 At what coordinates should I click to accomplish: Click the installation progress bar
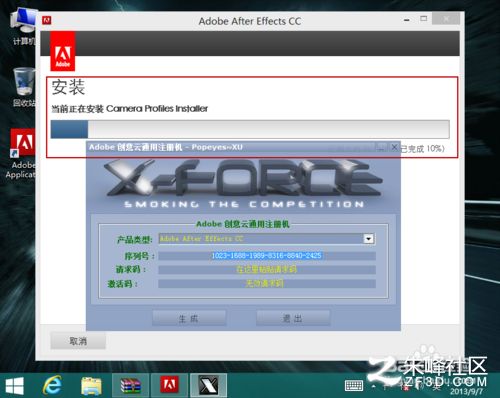pyautogui.click(x=250, y=129)
